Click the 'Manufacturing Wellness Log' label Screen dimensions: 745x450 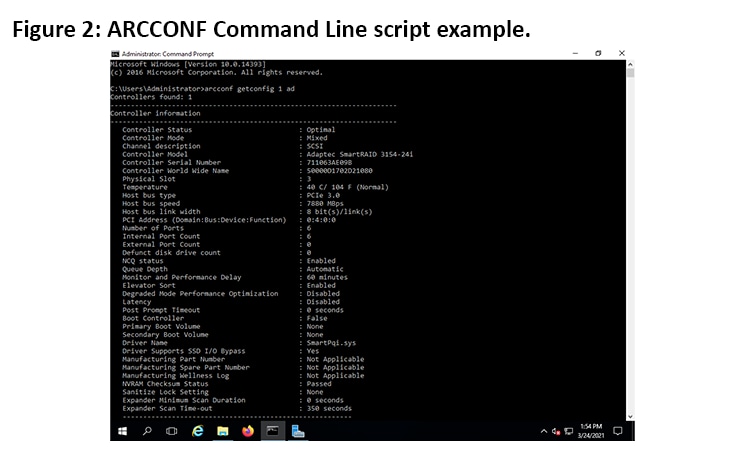pos(176,375)
